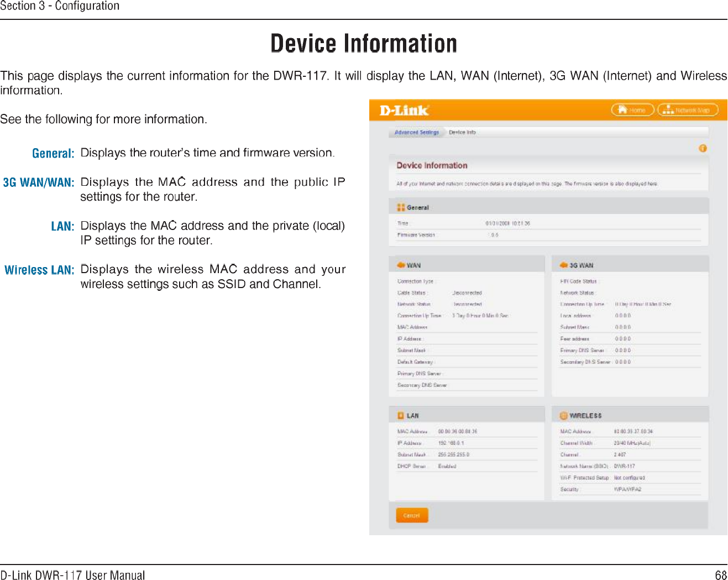Click the DHCP Server Enabled value
Screen dimensions: 728x580
click(x=447, y=467)
